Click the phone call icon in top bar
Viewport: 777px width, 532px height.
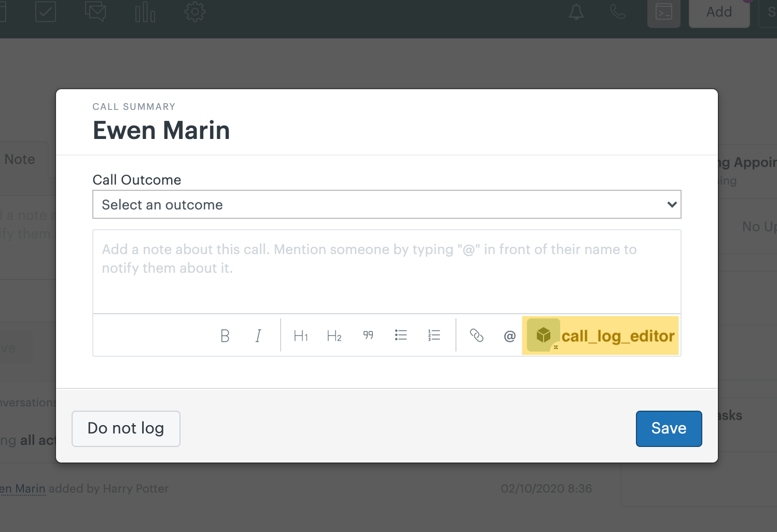pos(618,11)
